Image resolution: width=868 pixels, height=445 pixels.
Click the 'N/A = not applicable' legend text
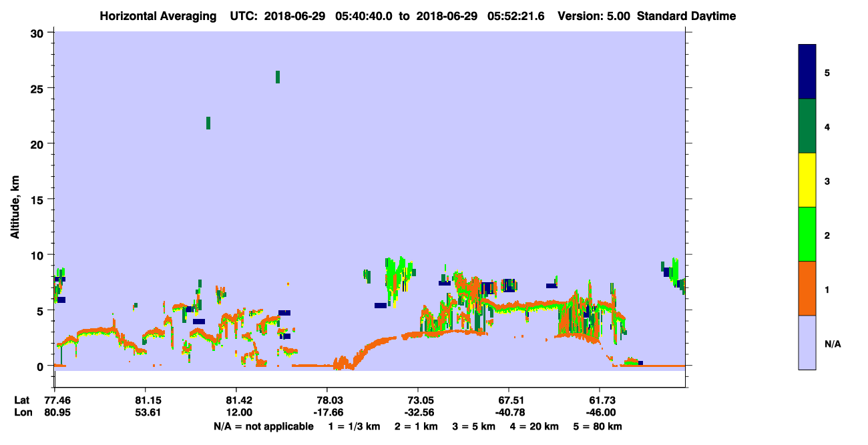[263, 426]
